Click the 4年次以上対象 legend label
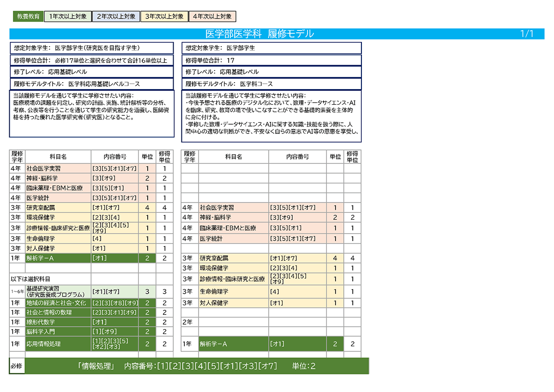554x392 pixels. tap(212, 17)
